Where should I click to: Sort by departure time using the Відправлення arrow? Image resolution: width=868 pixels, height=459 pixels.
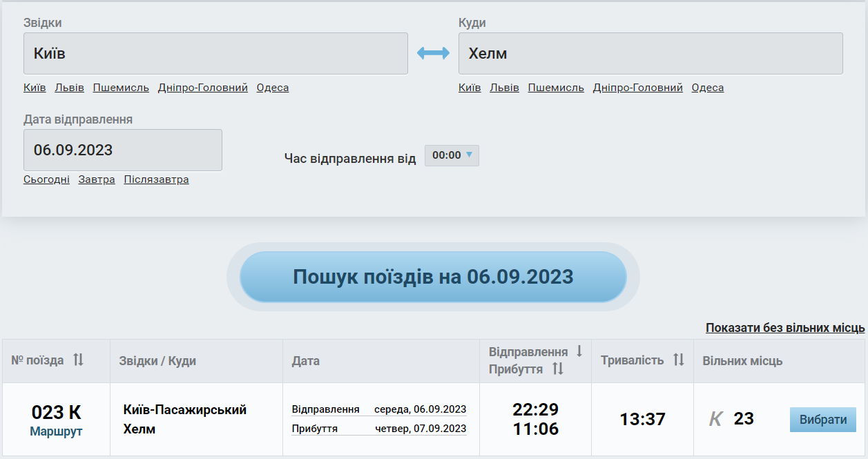[579, 351]
